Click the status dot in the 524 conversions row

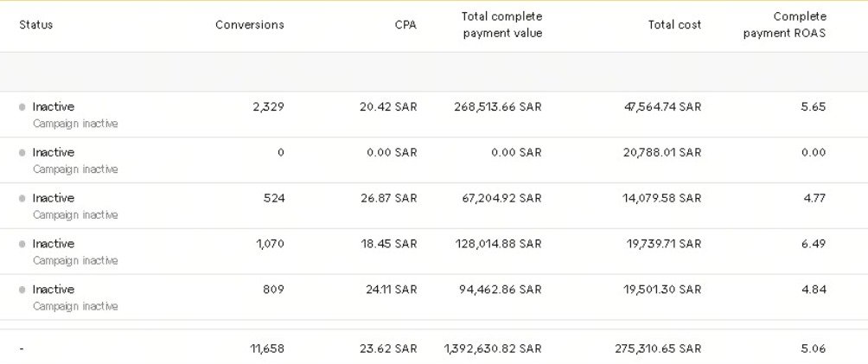coord(22,199)
